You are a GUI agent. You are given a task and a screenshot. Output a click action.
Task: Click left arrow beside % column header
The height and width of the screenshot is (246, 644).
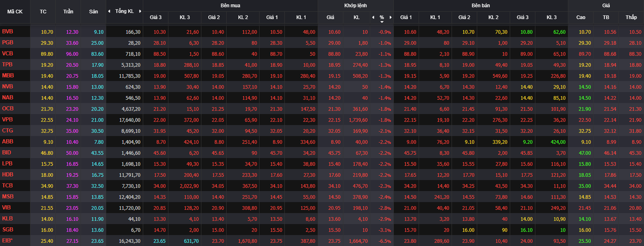pos(373,18)
